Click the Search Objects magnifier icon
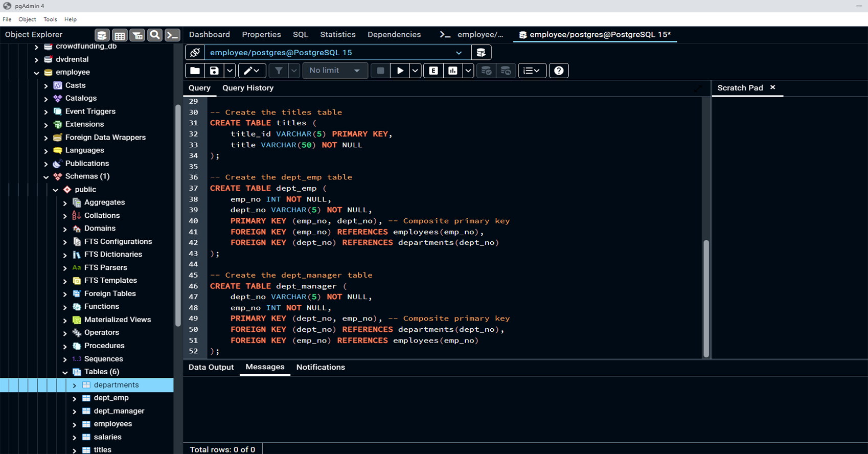The image size is (868, 454). [155, 35]
